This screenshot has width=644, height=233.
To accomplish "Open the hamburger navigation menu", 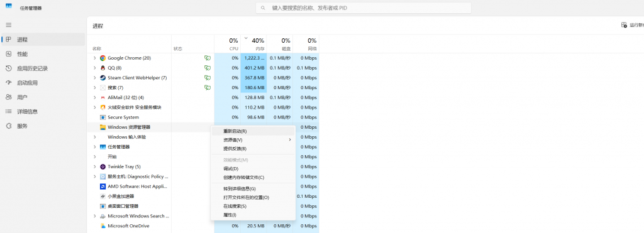I will coord(9,25).
